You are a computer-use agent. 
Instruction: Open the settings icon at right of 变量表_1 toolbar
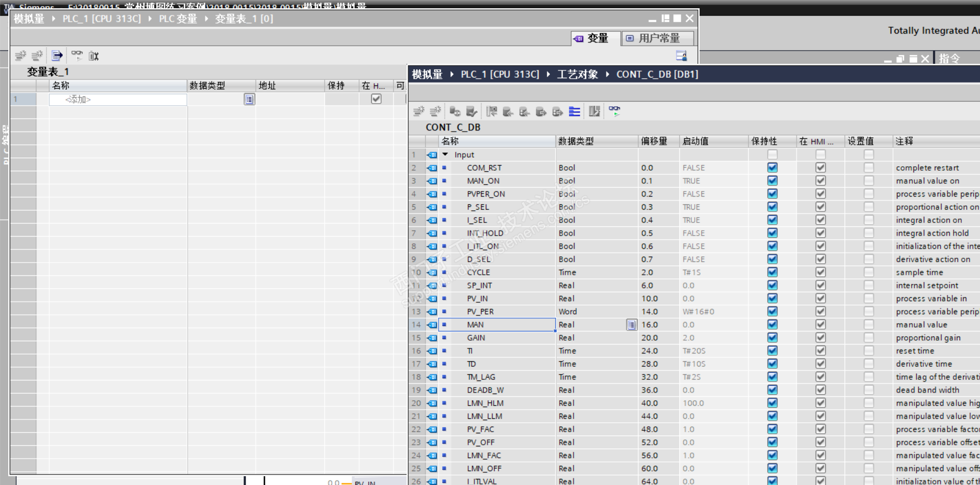click(681, 56)
